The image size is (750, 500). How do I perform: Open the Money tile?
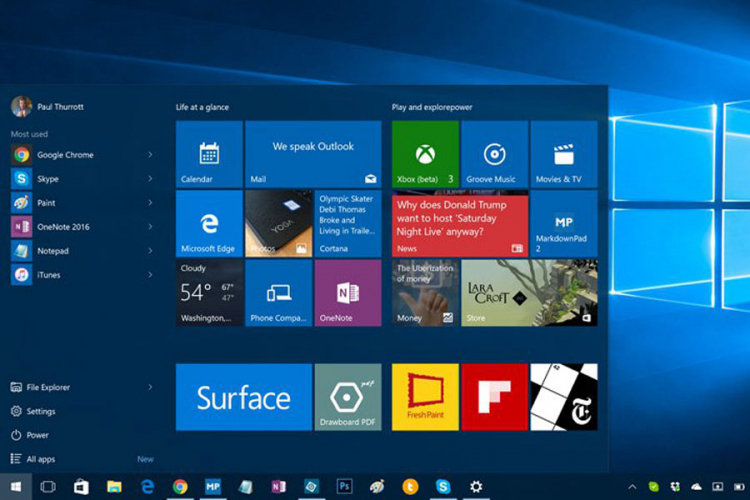point(425,293)
